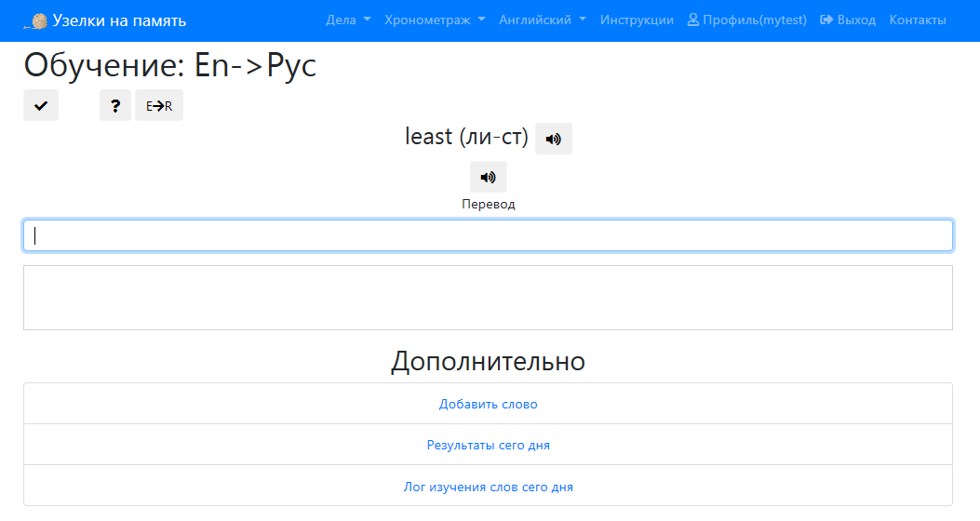The height and width of the screenshot is (521, 980).
Task: Toggle the E→R direction button
Action: [159, 106]
